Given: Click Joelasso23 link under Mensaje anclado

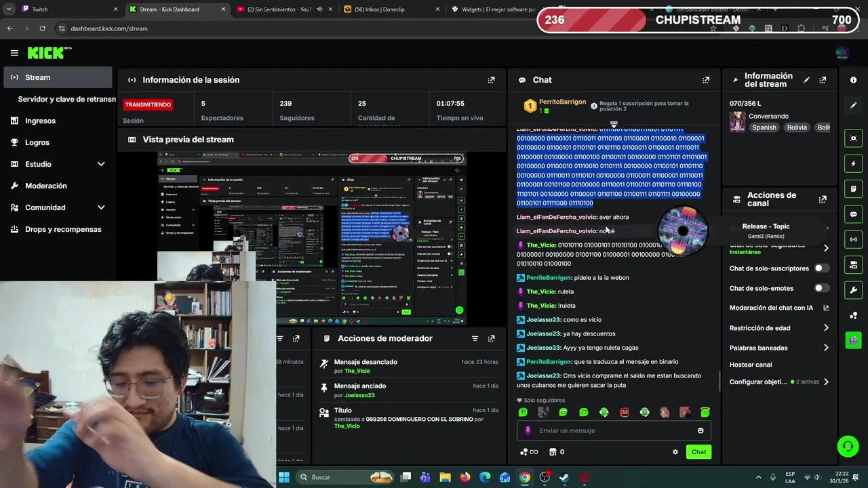Looking at the screenshot, I should coord(359,395).
